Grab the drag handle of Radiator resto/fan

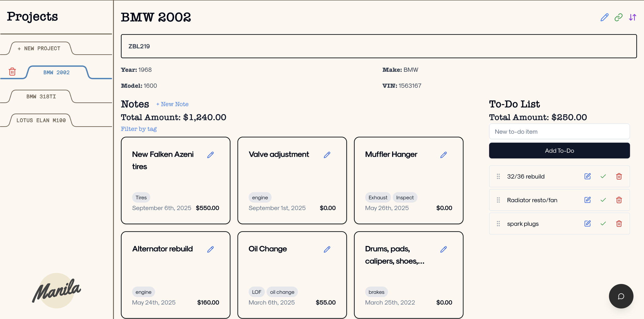(498, 200)
